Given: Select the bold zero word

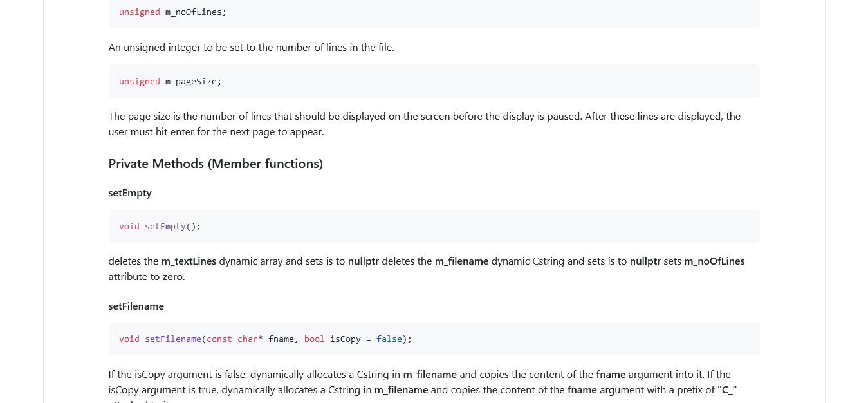Looking at the screenshot, I should [172, 276].
